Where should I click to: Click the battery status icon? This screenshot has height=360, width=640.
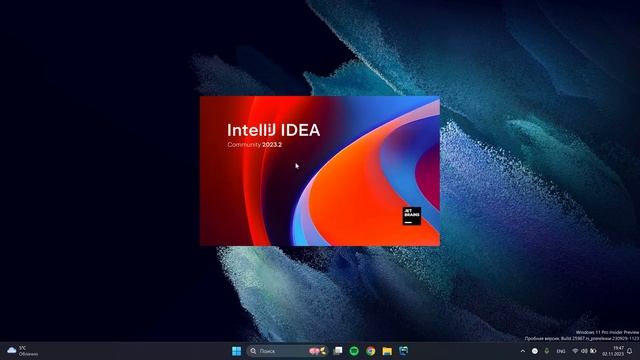(x=593, y=351)
